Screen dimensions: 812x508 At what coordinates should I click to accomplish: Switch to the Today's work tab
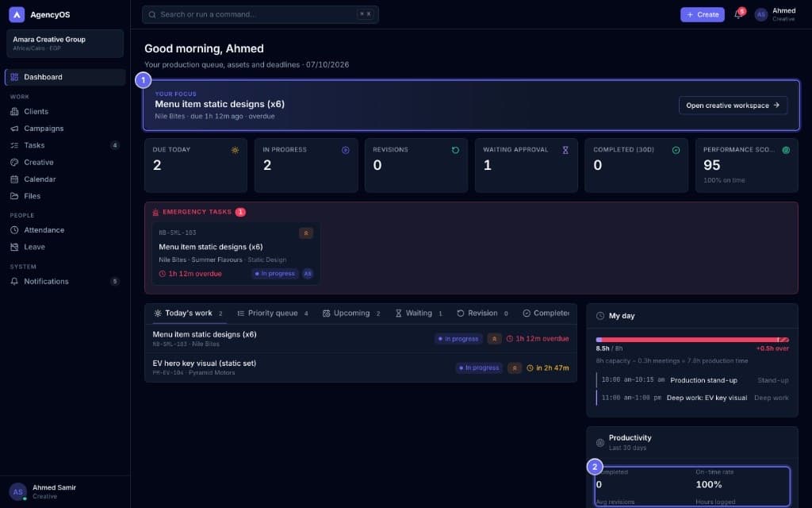[x=189, y=314]
